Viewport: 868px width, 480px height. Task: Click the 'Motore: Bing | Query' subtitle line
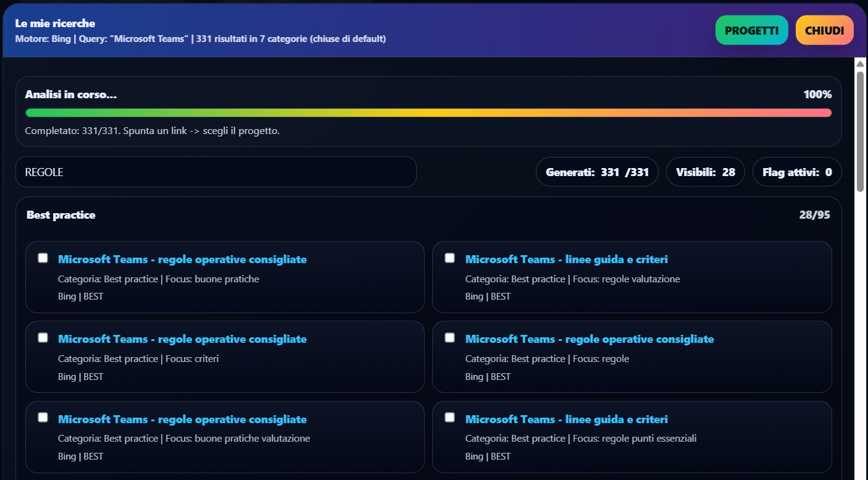coord(201,39)
